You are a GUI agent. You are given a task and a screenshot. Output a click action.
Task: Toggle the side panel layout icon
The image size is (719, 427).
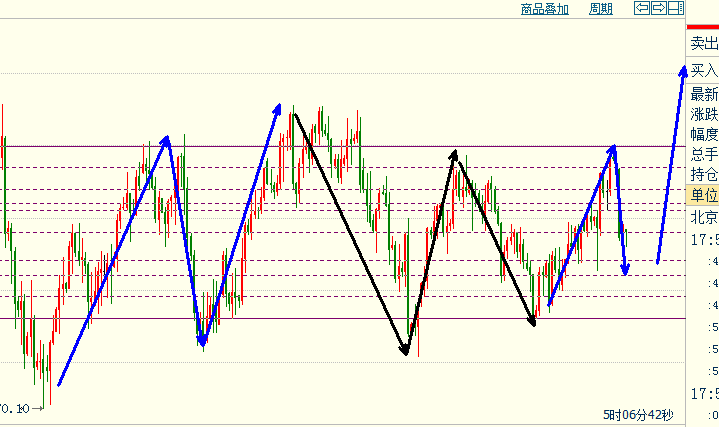tap(676, 8)
